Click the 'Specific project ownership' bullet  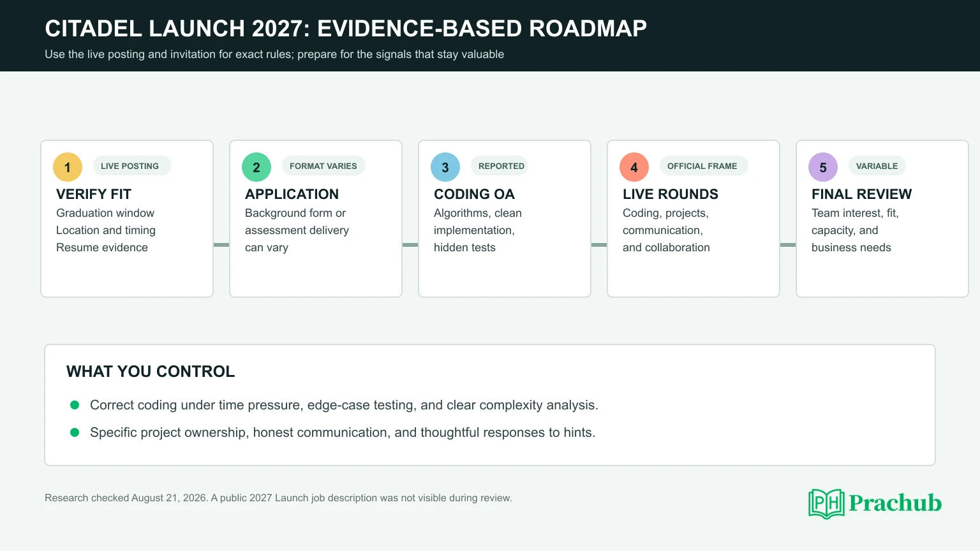pos(343,432)
